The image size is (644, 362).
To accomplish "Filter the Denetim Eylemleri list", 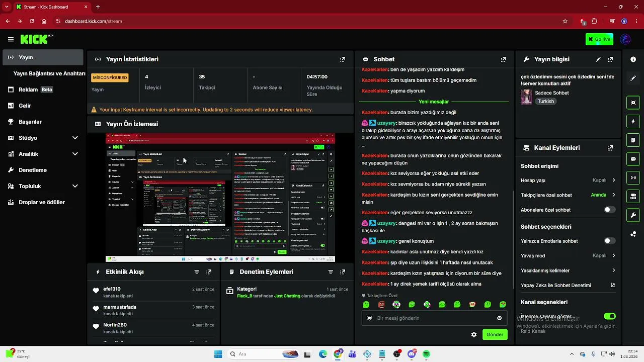I will tap(331, 272).
